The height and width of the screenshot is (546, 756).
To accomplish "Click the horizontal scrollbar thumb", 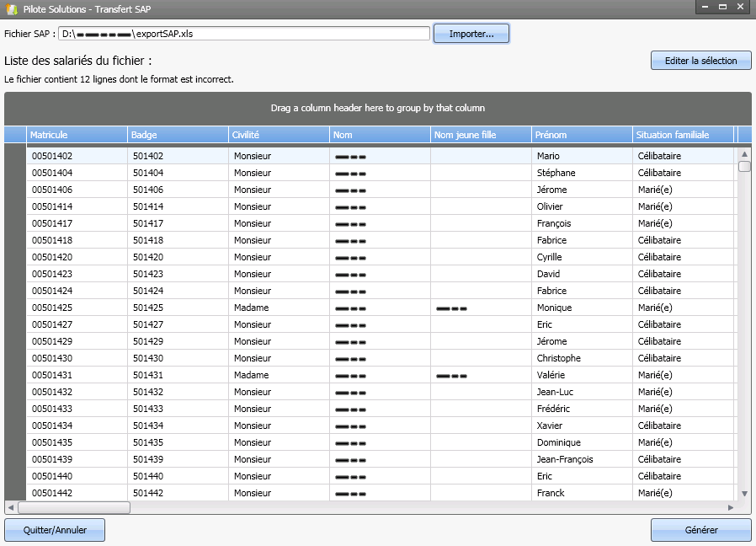I will [x=73, y=508].
